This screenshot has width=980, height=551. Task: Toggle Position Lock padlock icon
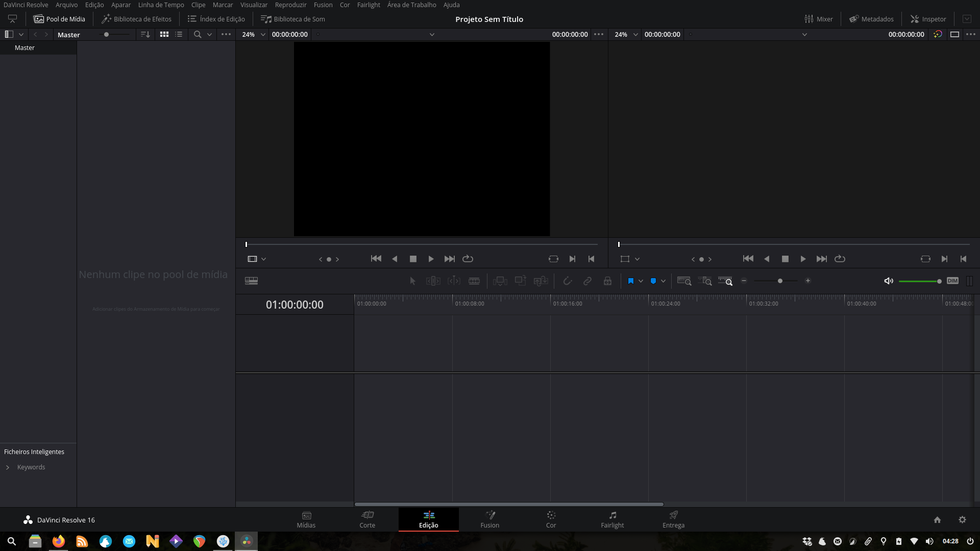click(x=607, y=281)
